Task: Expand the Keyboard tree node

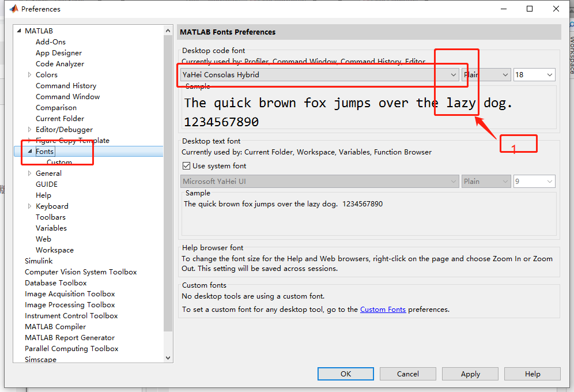Action: (x=29, y=206)
